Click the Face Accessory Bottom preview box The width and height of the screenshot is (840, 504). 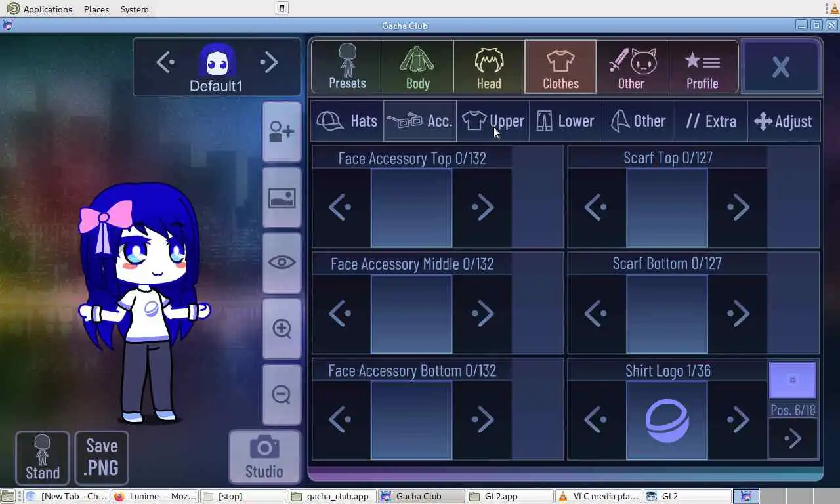point(411,420)
